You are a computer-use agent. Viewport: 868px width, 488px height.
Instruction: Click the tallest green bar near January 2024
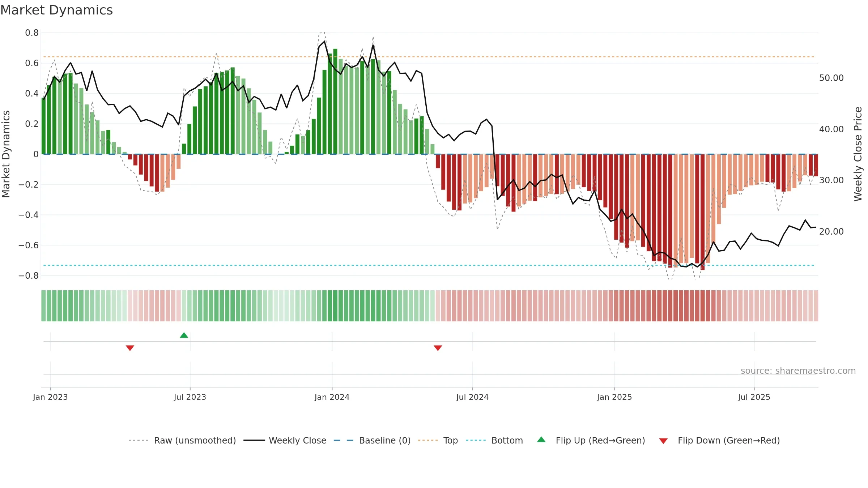click(x=335, y=102)
